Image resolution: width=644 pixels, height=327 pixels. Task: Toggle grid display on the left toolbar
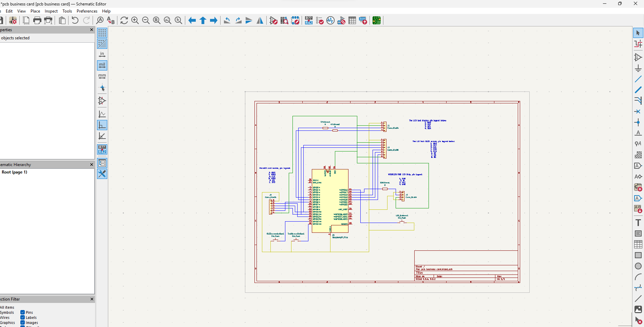click(x=102, y=33)
